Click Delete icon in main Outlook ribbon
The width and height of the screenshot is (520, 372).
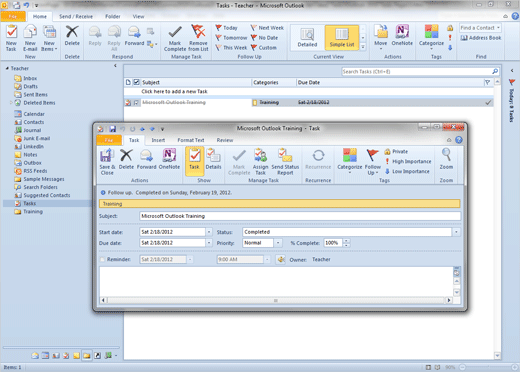tap(72, 36)
